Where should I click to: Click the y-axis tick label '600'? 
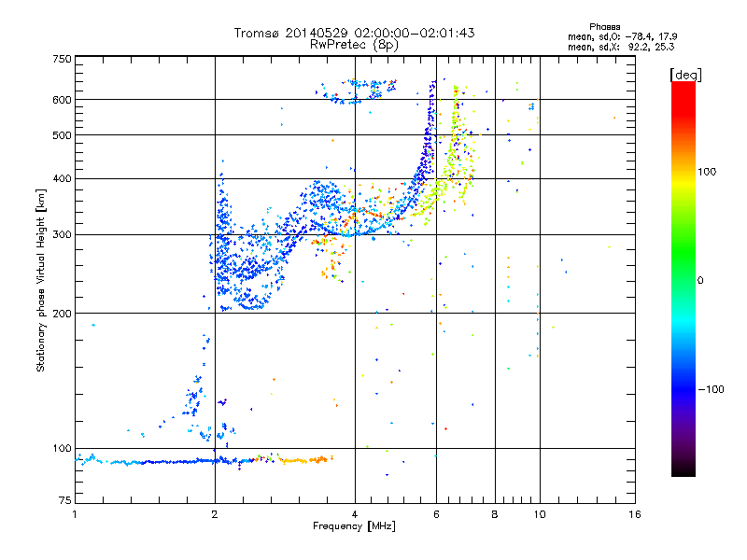click(62, 100)
